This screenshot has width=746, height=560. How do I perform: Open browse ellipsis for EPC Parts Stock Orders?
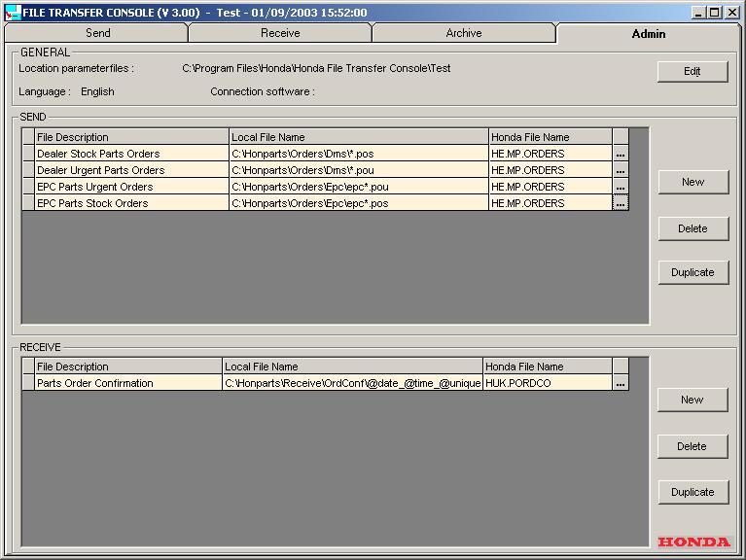tap(621, 203)
